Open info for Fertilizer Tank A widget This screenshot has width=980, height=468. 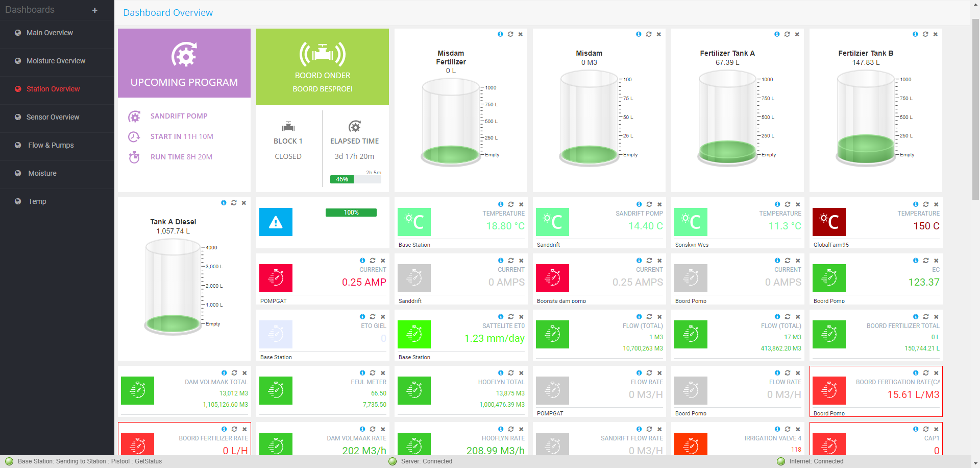[777, 34]
